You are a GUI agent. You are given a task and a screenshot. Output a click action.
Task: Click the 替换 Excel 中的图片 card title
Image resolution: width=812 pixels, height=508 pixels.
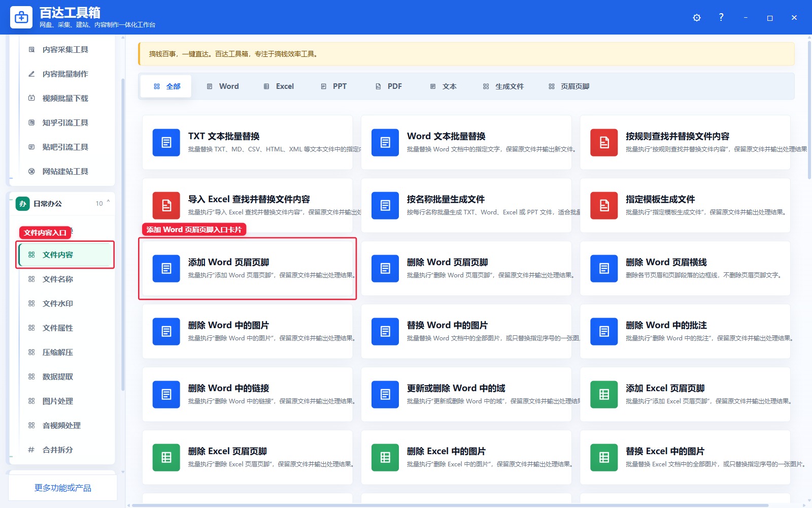pyautogui.click(x=665, y=451)
